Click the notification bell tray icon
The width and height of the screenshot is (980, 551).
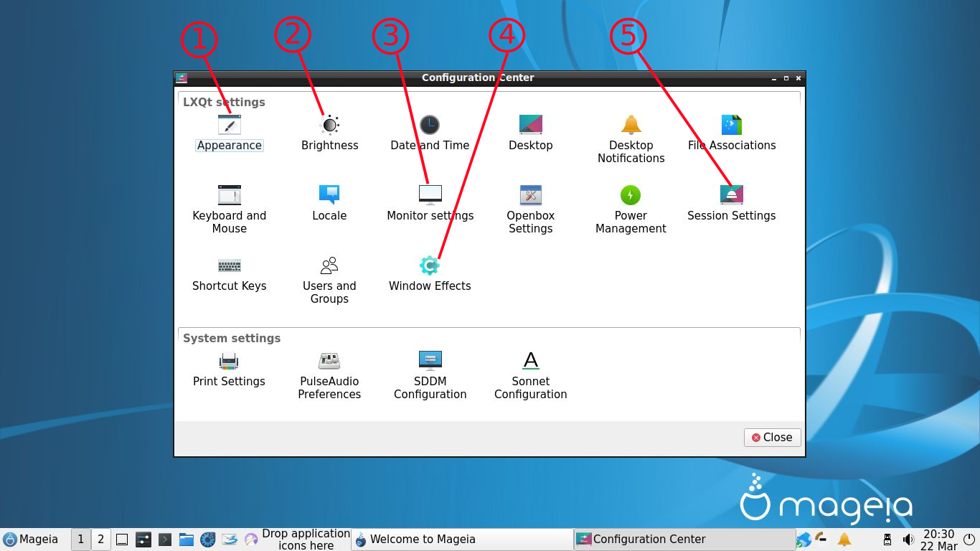pyautogui.click(x=844, y=540)
